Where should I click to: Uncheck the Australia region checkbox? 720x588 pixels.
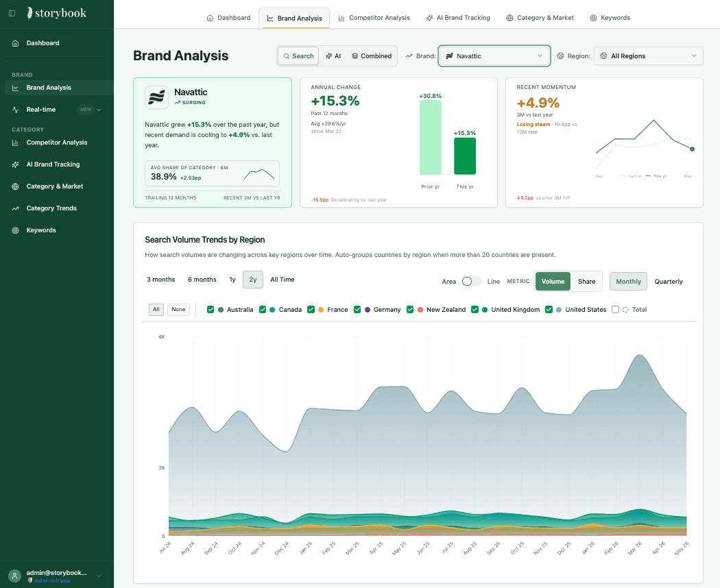click(211, 309)
